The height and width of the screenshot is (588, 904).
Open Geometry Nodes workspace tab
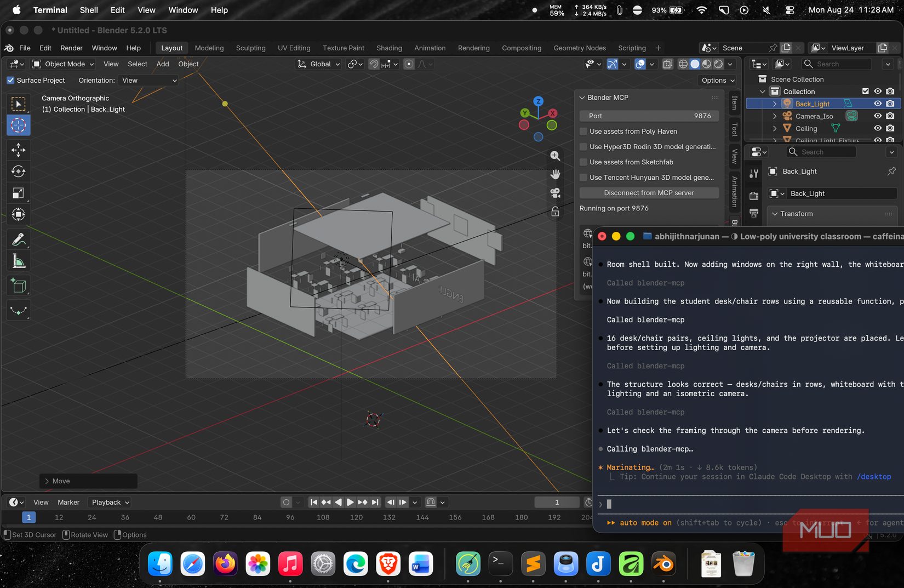[580, 48]
